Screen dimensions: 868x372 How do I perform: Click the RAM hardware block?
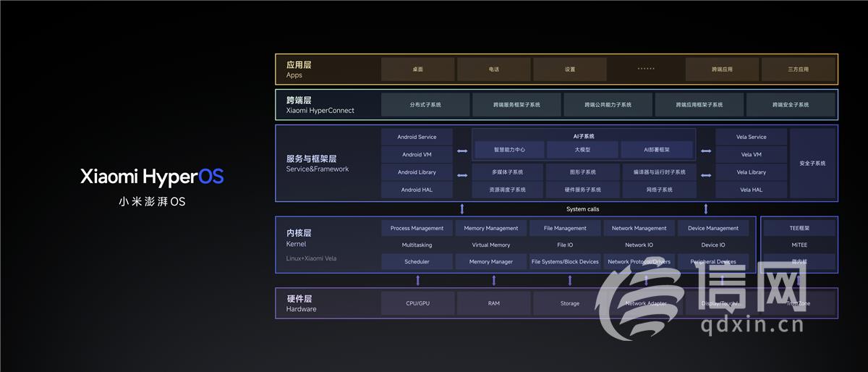[493, 303]
